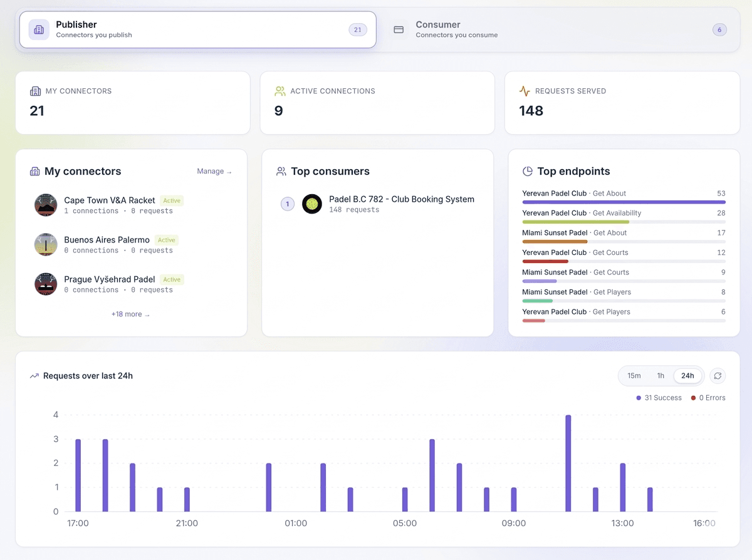The height and width of the screenshot is (560, 752).
Task: Click the Active Connections people icon
Action: 280,91
